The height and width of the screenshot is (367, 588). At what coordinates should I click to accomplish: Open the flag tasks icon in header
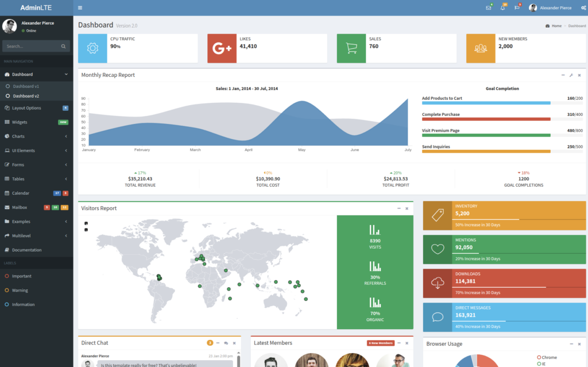pos(517,8)
